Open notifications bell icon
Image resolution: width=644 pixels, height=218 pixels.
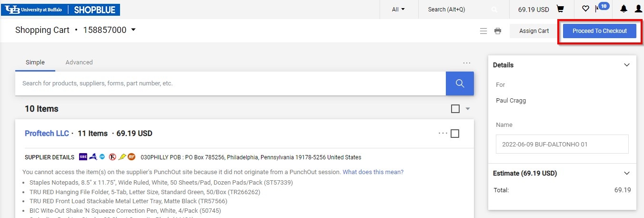pyautogui.click(x=624, y=9)
